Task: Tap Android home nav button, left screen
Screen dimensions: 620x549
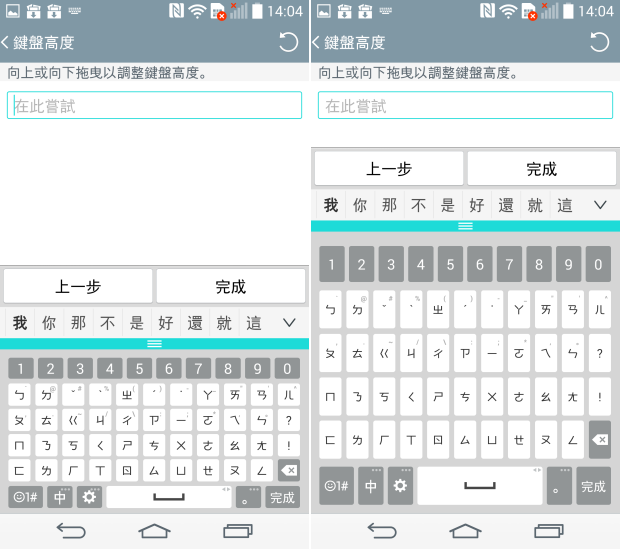Action: (154, 531)
